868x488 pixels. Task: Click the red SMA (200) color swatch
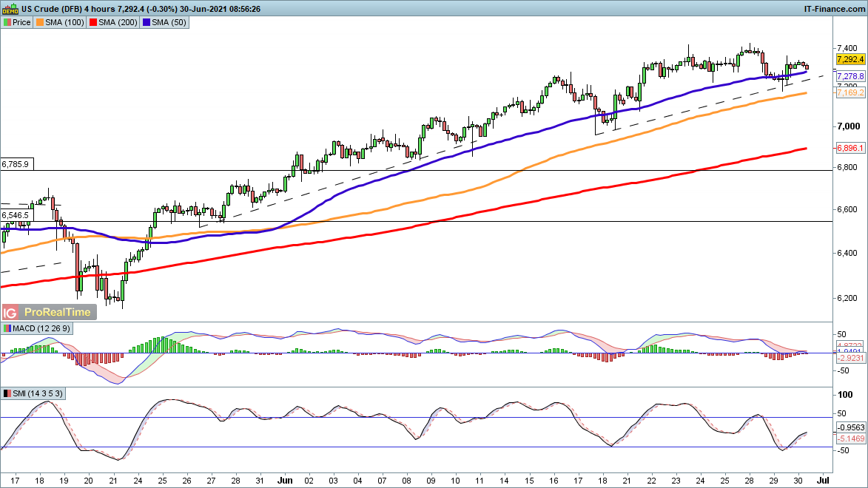pyautogui.click(x=93, y=22)
